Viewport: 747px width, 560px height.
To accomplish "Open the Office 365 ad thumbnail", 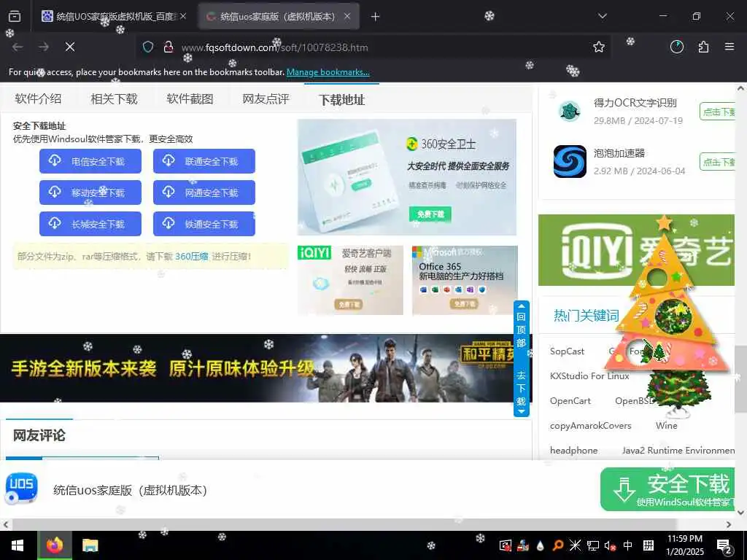I will click(465, 280).
